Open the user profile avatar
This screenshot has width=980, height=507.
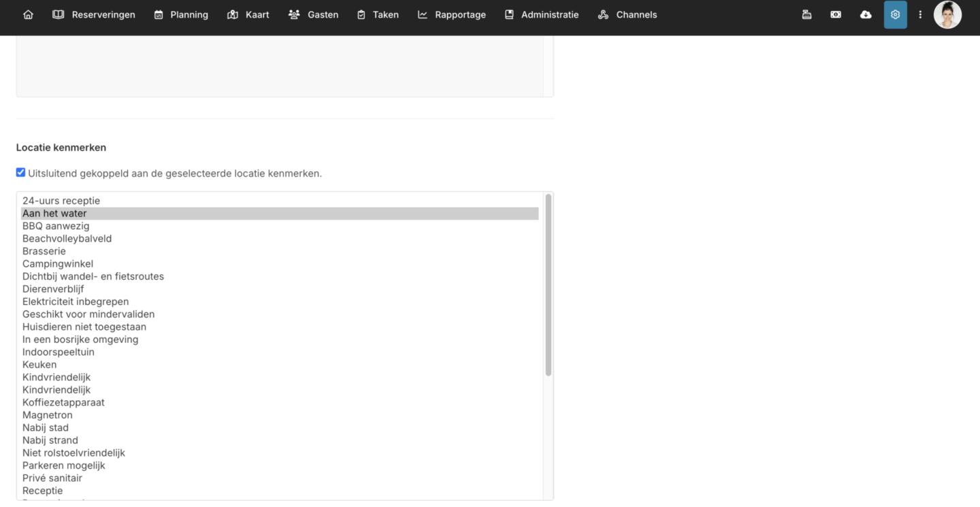tap(947, 14)
